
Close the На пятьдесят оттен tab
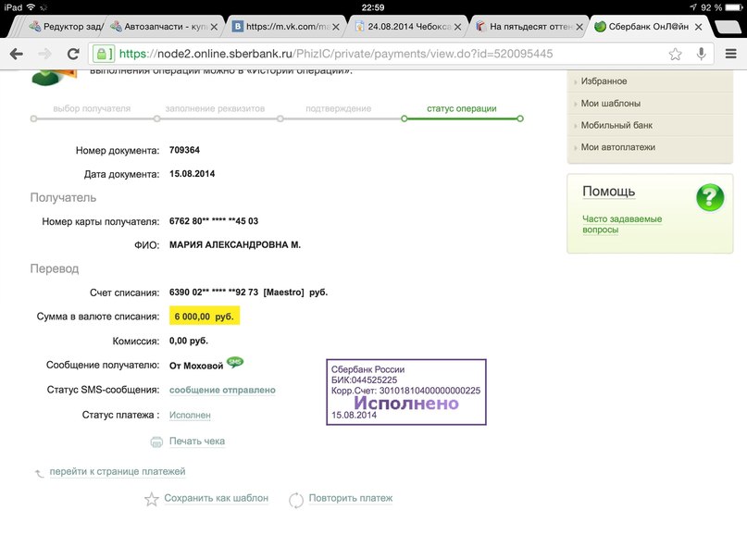[x=579, y=27]
